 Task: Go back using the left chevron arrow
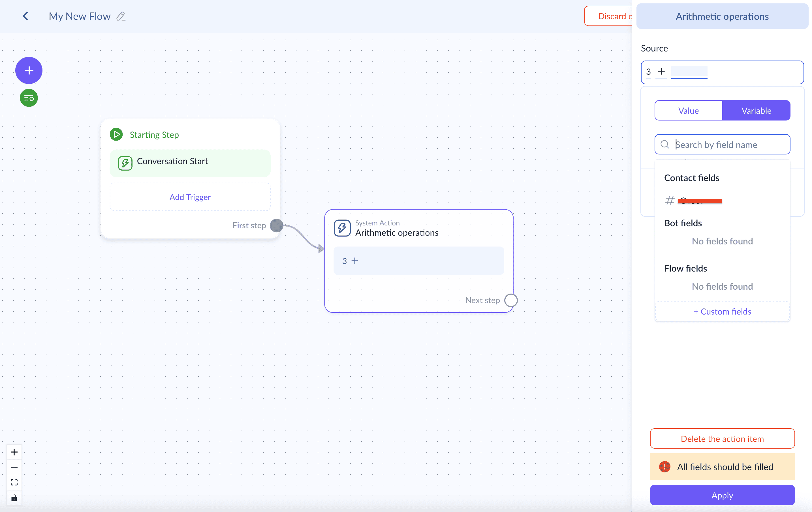26,16
